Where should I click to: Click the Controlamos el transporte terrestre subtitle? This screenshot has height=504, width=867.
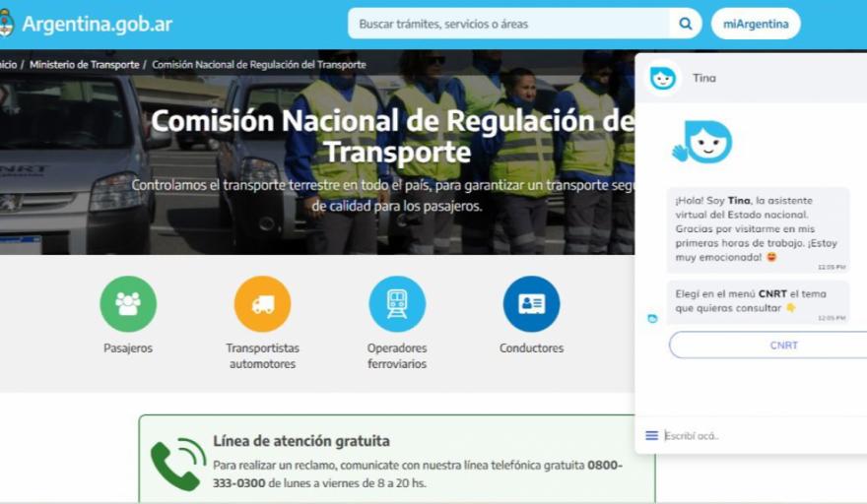(384, 195)
